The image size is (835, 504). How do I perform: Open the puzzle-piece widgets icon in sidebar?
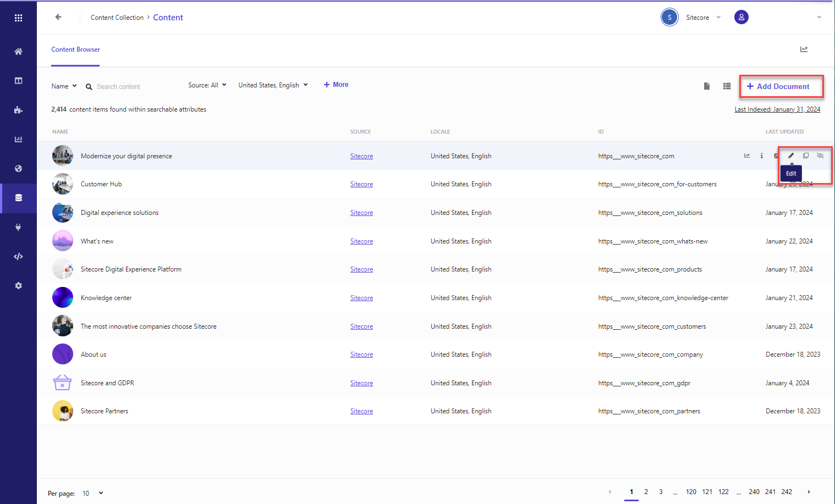(x=18, y=110)
